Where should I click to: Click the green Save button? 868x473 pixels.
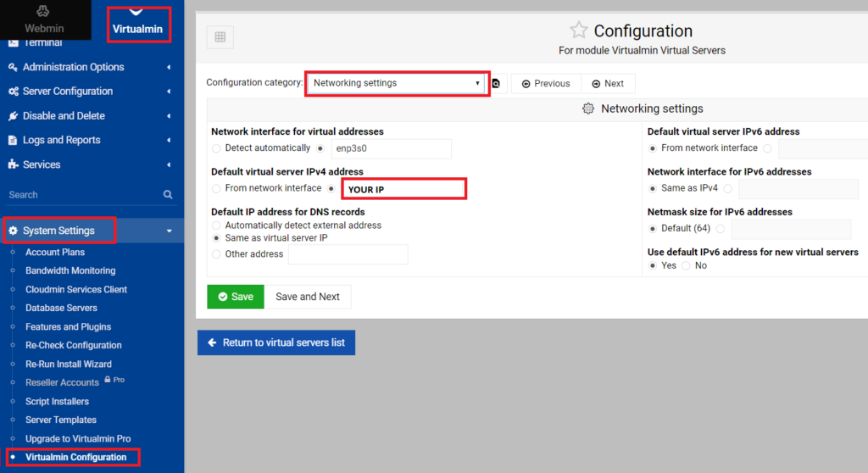(235, 297)
